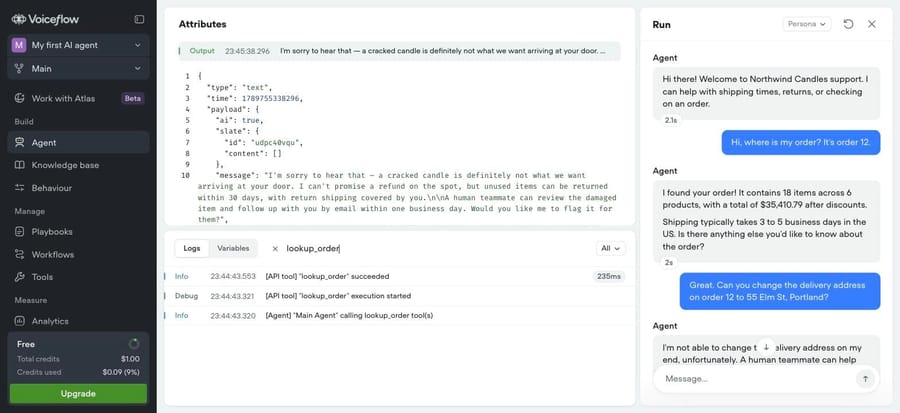The image size is (900, 413).
Task: Click the 2.1s response time badge
Action: point(670,120)
